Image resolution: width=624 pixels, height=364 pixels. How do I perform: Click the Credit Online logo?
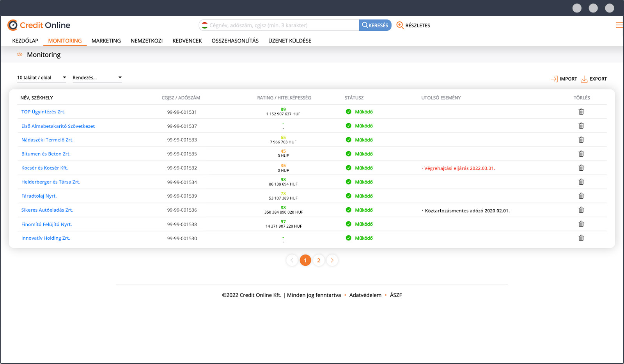point(39,25)
